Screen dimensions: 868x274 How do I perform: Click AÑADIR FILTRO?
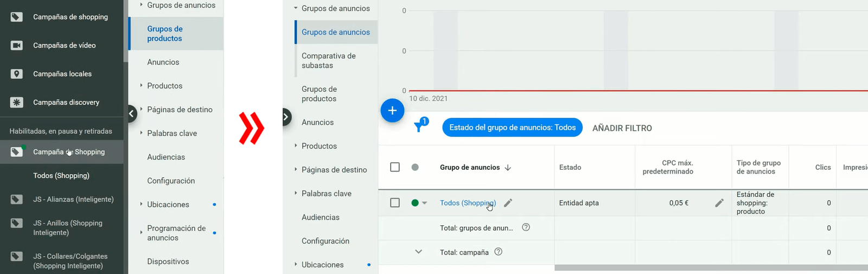pyautogui.click(x=622, y=128)
